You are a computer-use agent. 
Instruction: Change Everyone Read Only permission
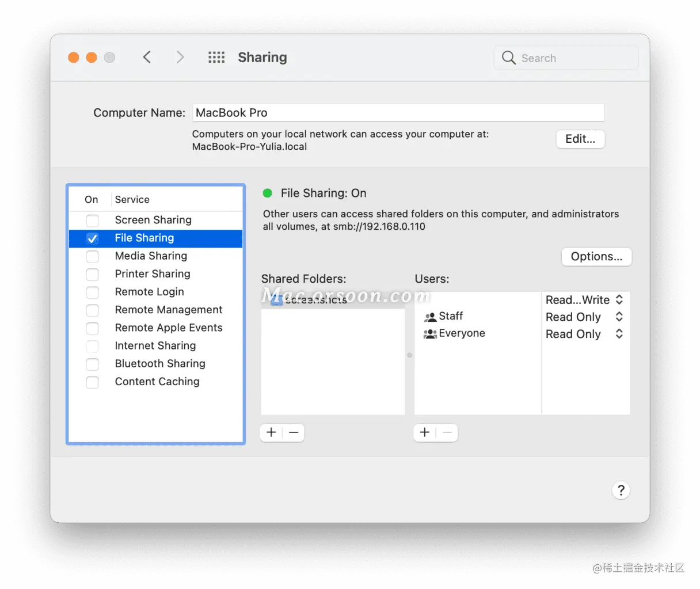[x=585, y=334]
